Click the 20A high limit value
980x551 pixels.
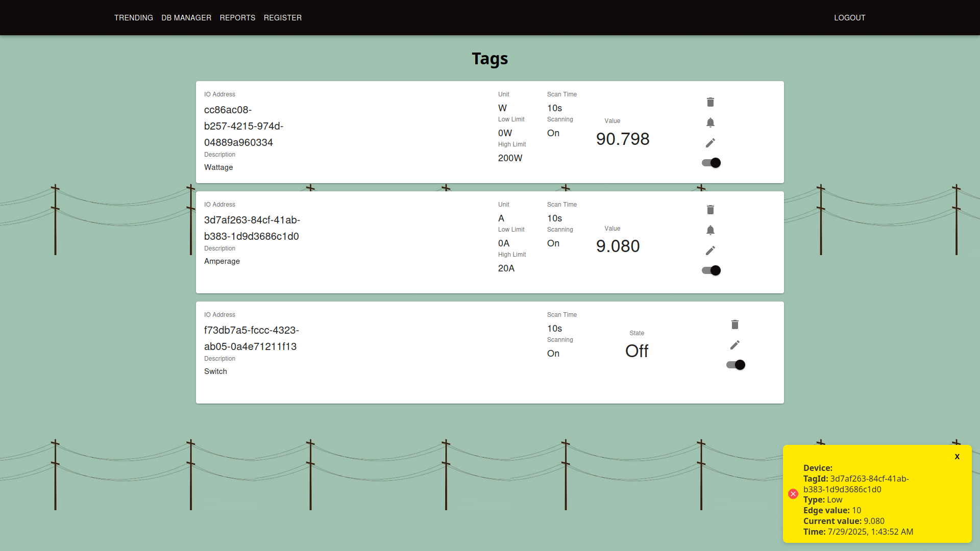pos(506,268)
